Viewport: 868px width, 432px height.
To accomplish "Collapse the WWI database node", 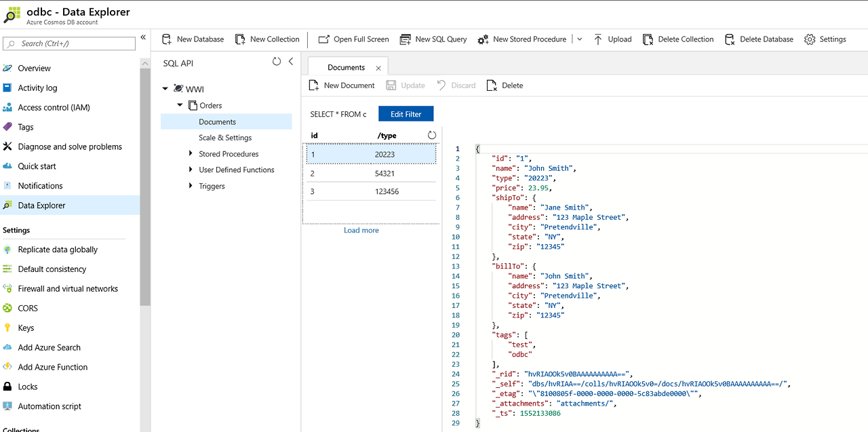I will point(165,89).
